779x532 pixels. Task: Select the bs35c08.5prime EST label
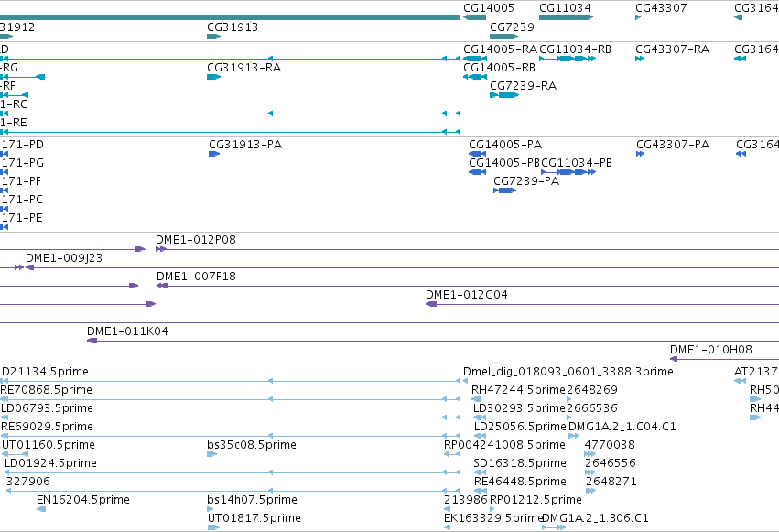pos(252,445)
